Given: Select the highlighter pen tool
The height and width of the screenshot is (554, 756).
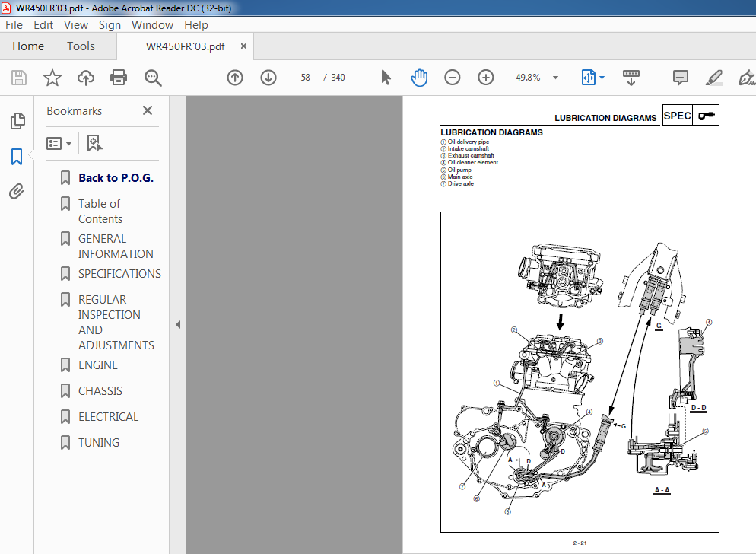Looking at the screenshot, I should click(713, 78).
